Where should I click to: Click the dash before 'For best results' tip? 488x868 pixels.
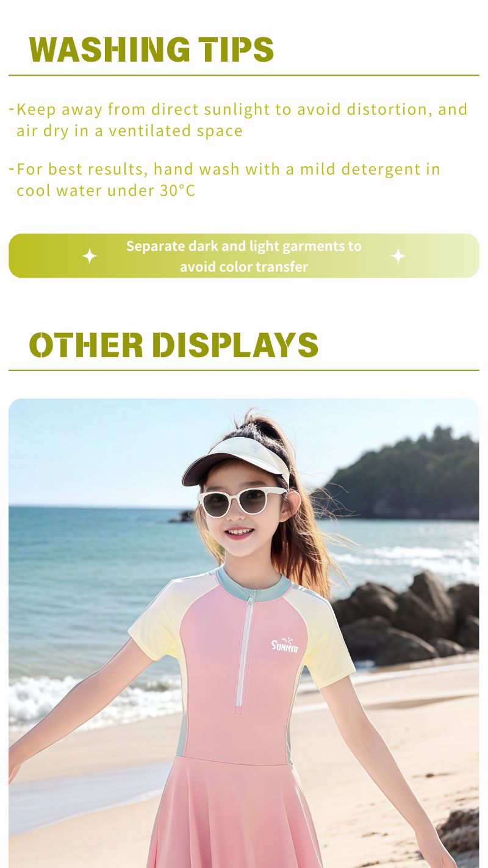click(12, 168)
